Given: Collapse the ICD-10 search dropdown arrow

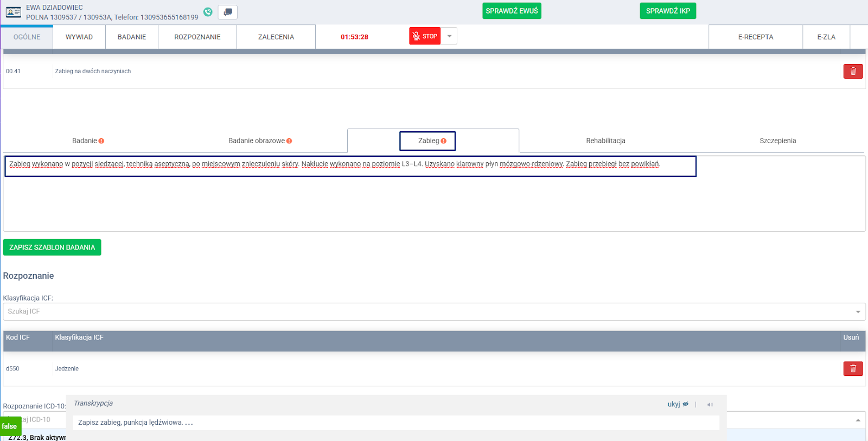Looking at the screenshot, I should click(x=858, y=420).
